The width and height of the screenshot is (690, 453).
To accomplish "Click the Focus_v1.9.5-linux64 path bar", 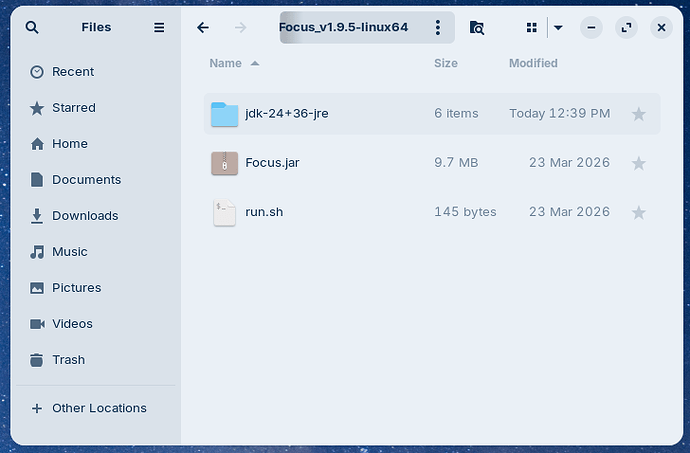I will (367, 27).
